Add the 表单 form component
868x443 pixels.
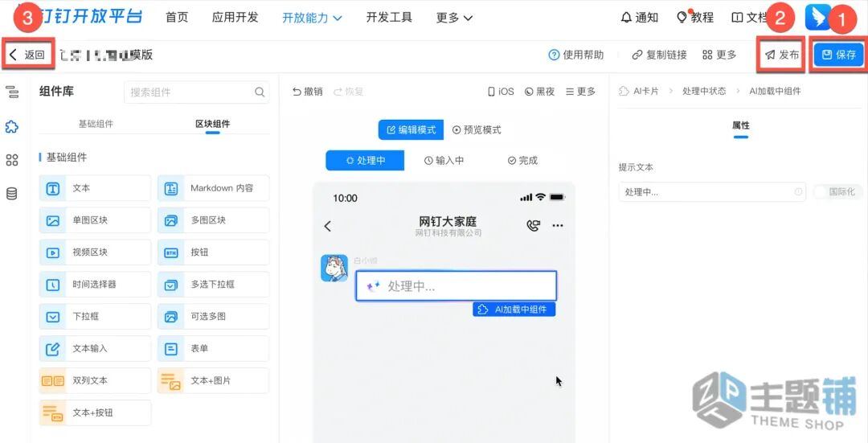coord(213,349)
